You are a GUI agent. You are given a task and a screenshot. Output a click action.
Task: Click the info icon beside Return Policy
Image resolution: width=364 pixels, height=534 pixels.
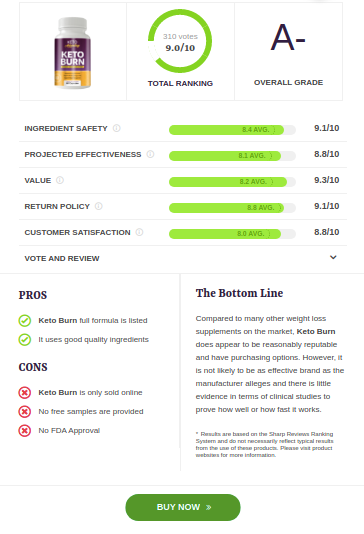point(98,206)
